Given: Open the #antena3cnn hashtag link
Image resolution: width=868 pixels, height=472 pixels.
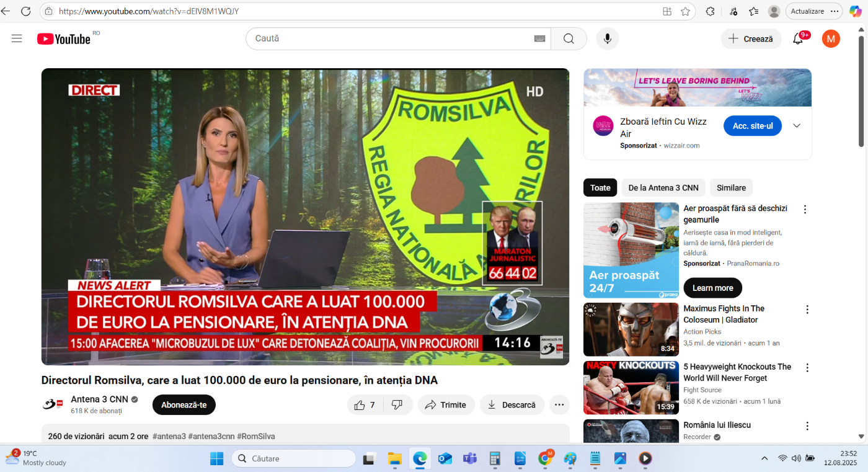Looking at the screenshot, I should point(212,436).
